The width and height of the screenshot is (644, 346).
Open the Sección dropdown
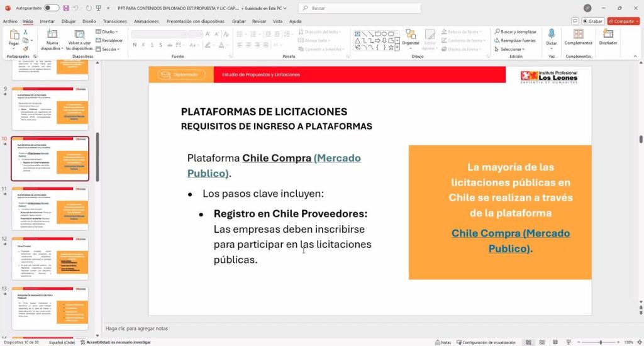tap(108, 49)
